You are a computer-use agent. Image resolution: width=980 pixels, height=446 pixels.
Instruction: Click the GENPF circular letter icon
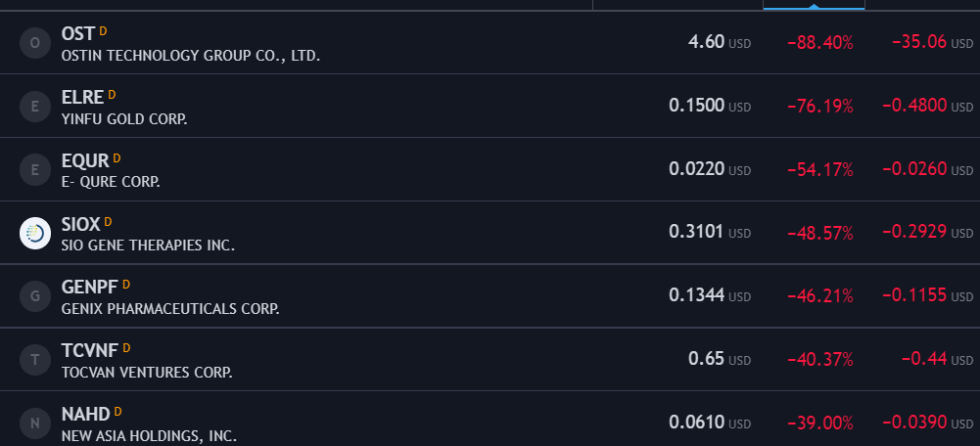click(35, 296)
